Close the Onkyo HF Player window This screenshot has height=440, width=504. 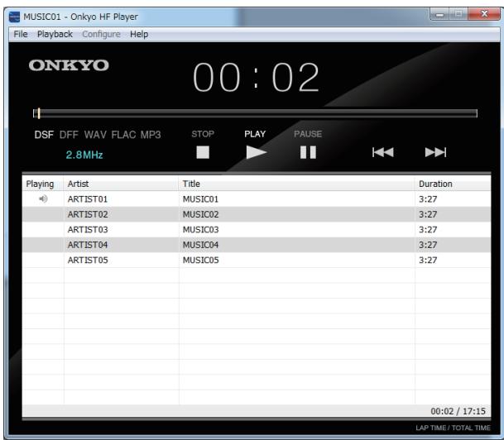pos(484,14)
